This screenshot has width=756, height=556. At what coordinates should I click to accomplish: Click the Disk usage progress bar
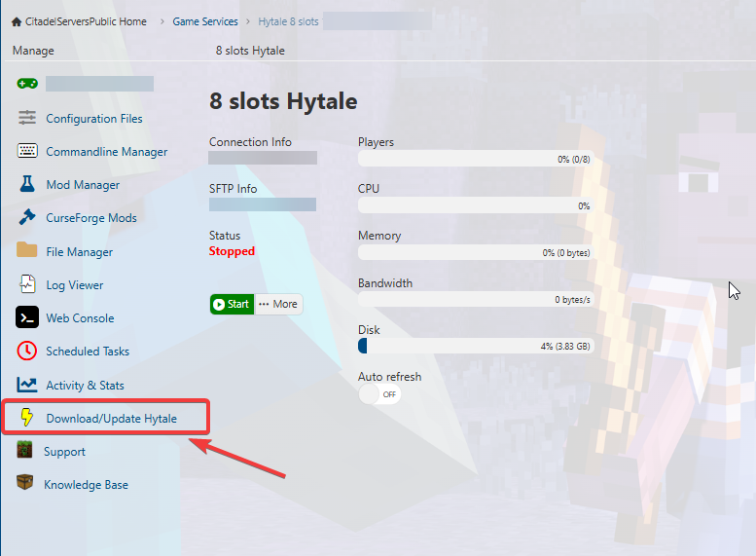pyautogui.click(x=475, y=346)
